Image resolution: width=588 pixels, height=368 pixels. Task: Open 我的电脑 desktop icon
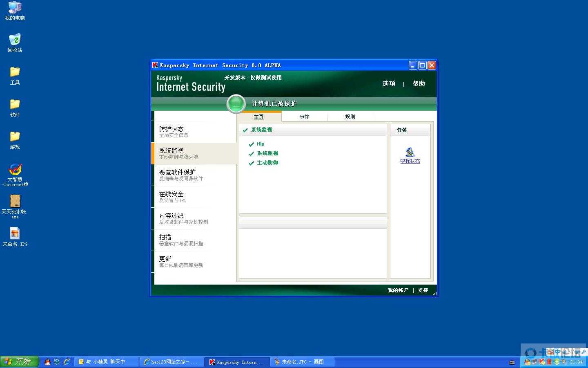coord(15,11)
